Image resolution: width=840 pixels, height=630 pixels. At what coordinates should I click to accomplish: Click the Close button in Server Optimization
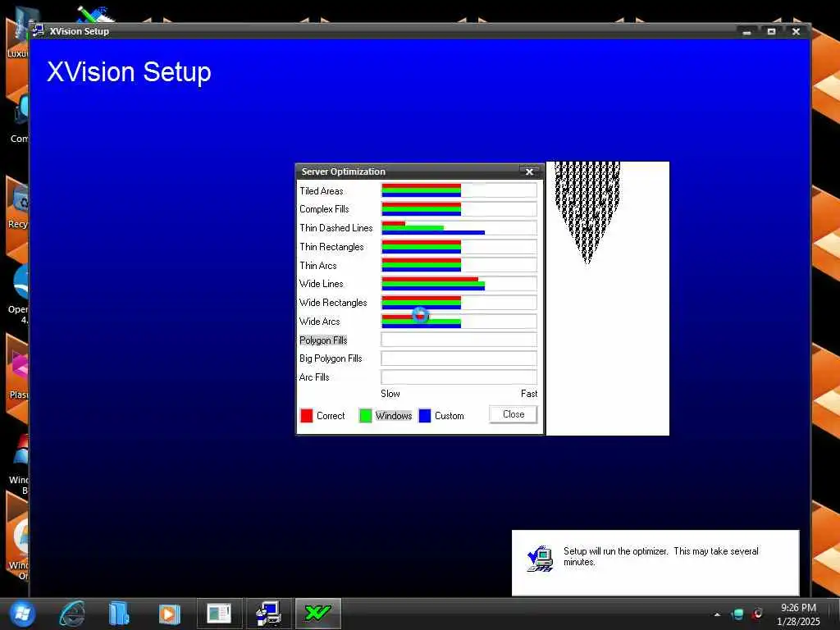pos(513,414)
